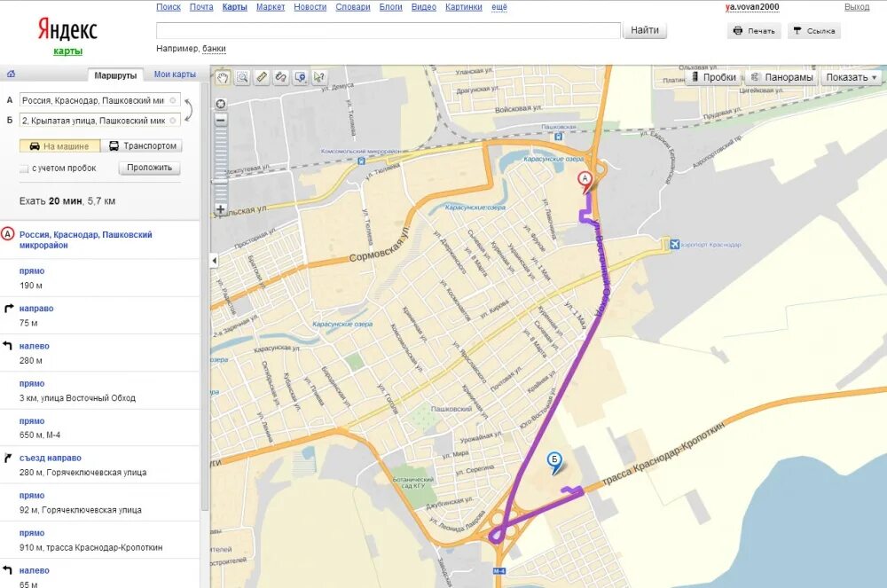Open Словари in top navigation
Viewport: 887px width, 588px height.
point(353,7)
